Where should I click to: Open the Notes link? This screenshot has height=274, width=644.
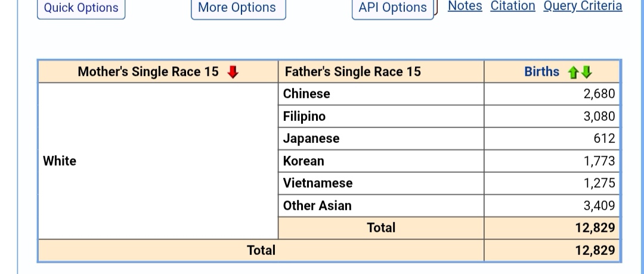(465, 6)
